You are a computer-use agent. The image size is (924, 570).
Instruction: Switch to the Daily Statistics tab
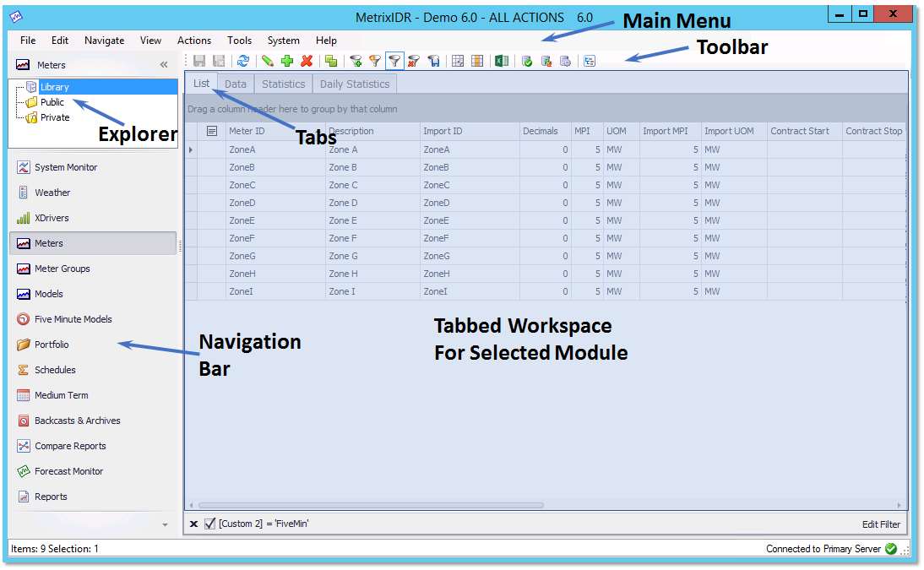click(x=355, y=84)
